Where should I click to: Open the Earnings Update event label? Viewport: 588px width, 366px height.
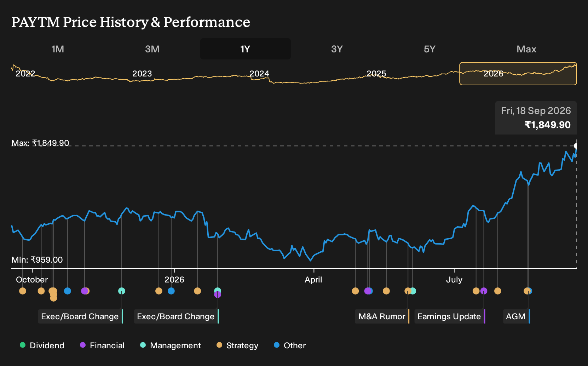(449, 316)
